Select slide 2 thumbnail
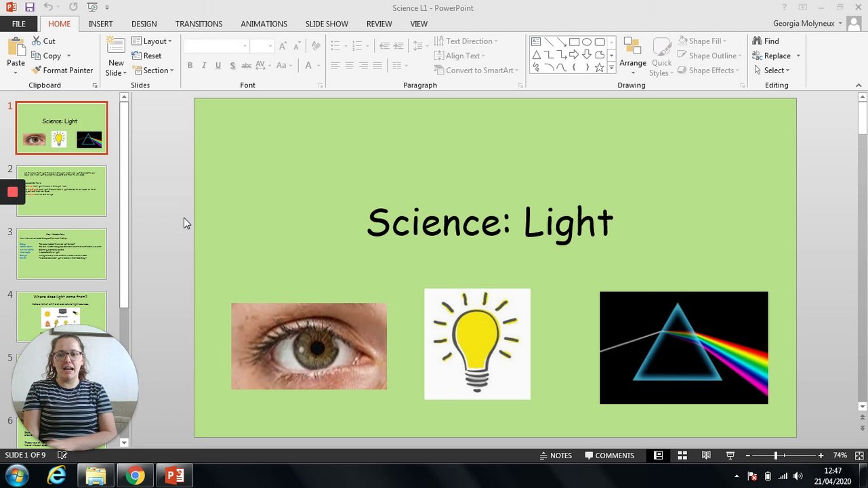868x488 pixels. (x=62, y=191)
